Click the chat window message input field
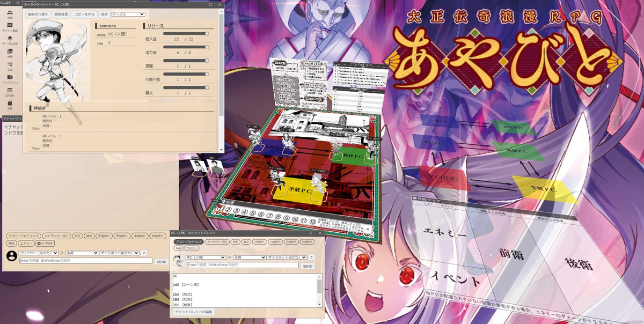This screenshot has width=644, height=324. [86, 261]
